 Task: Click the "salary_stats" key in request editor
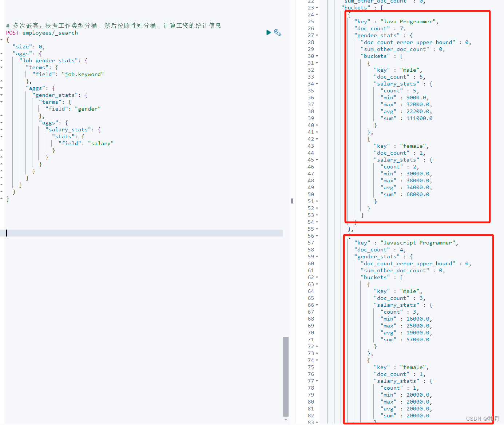pyautogui.click(x=69, y=130)
